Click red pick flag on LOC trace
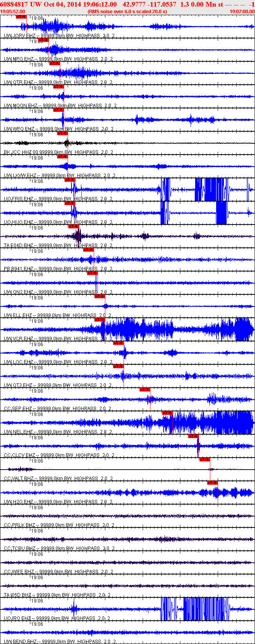255x644 pixels. click(119, 343)
